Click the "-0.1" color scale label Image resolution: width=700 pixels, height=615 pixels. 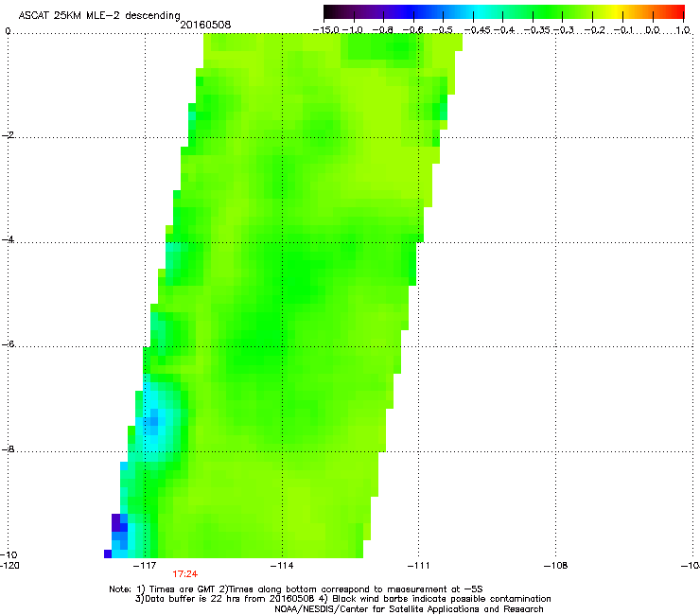pos(623,30)
